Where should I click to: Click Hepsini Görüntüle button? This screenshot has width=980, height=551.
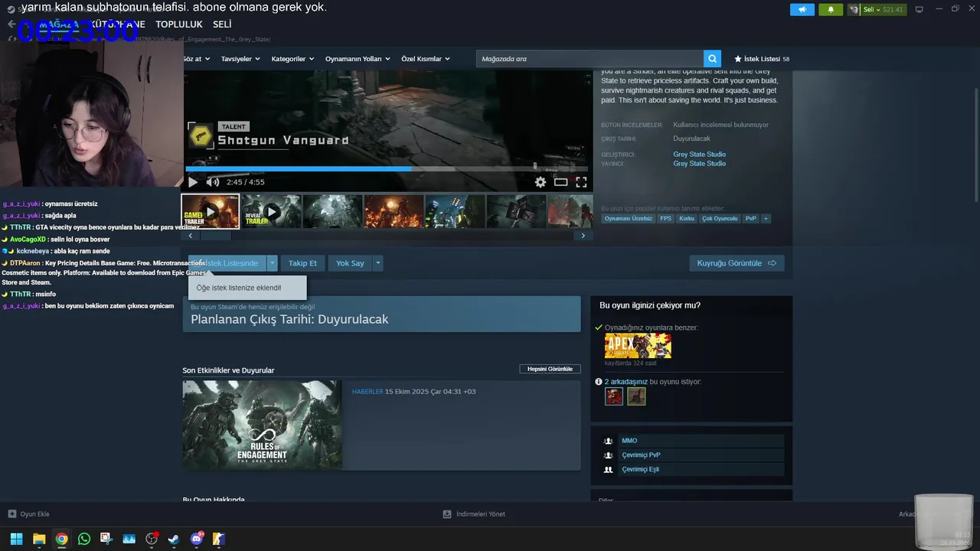[x=550, y=369]
